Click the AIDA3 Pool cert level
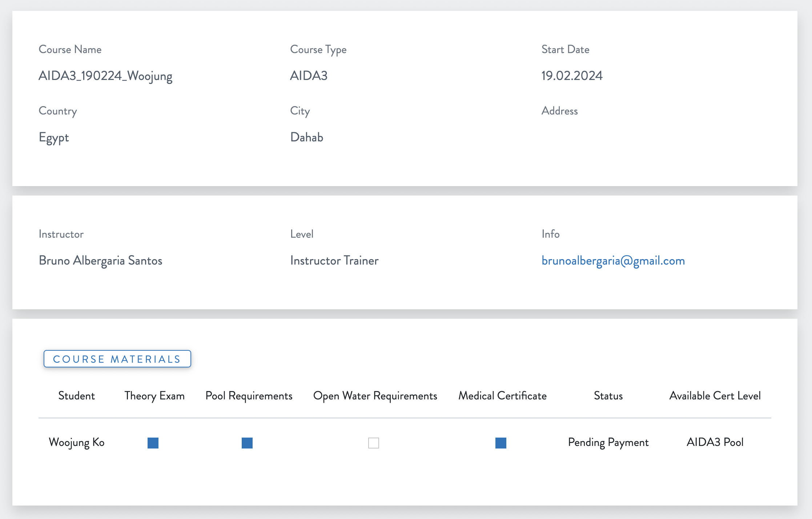Screen dimensions: 812x519 (715, 442)
